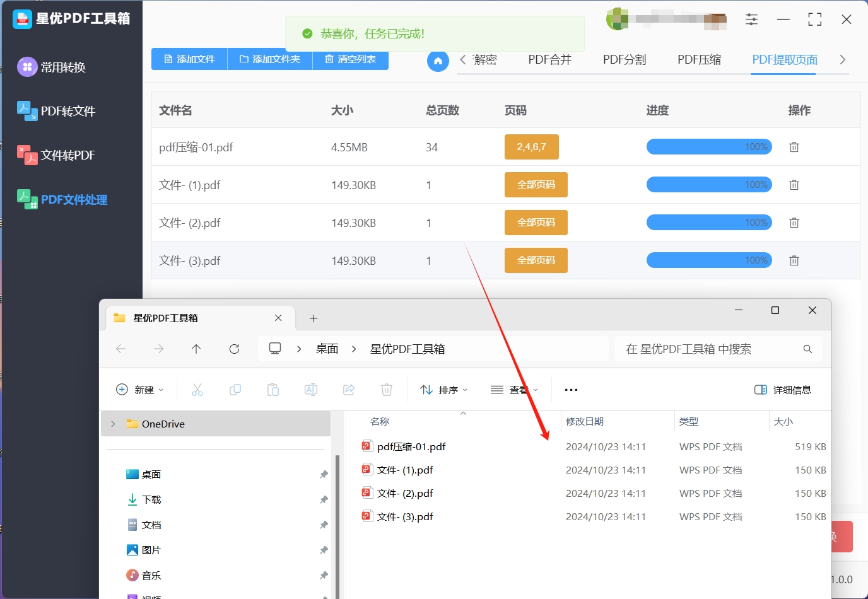Image resolution: width=868 pixels, height=599 pixels.
Task: Close the 星优PDF工具箱 Explorer tab
Action: coord(278,318)
